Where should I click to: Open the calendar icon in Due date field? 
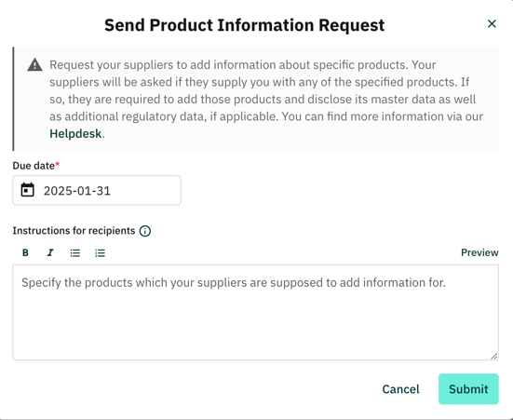coord(28,190)
